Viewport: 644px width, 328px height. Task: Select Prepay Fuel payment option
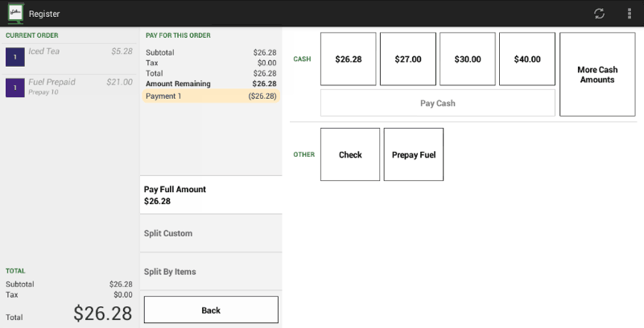(x=414, y=154)
